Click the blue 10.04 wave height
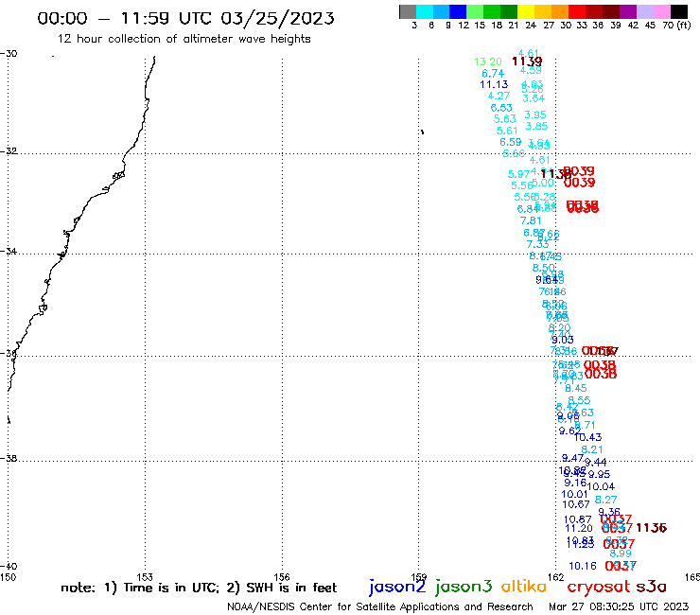This screenshot has height=615, width=700. pyautogui.click(x=601, y=486)
